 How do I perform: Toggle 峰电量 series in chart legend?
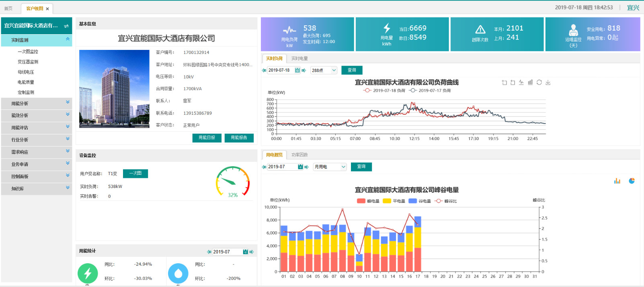tap(368, 201)
